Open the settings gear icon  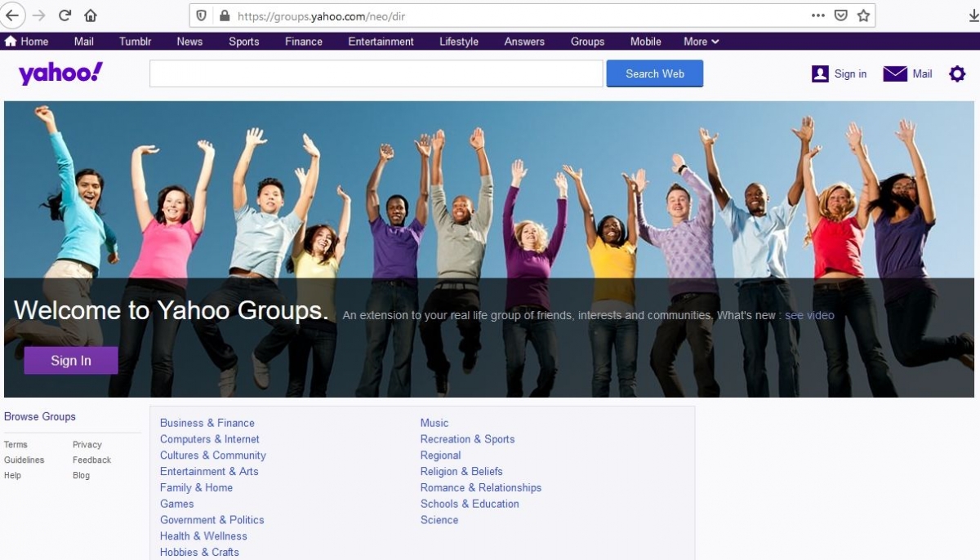(x=957, y=74)
